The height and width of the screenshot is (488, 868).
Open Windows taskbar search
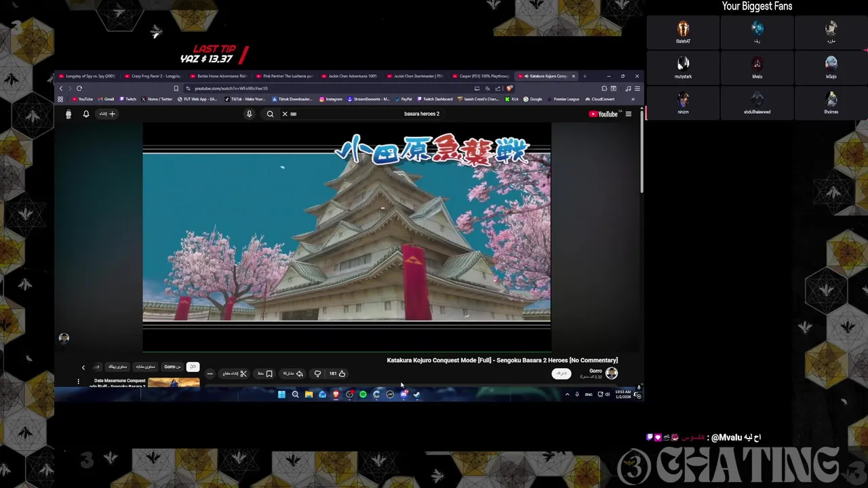(x=295, y=394)
